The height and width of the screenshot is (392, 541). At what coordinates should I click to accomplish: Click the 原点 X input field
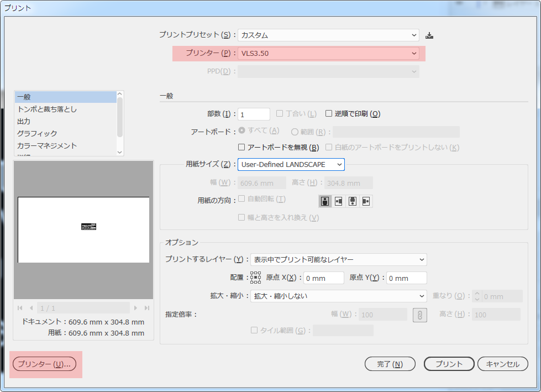pyautogui.click(x=323, y=278)
